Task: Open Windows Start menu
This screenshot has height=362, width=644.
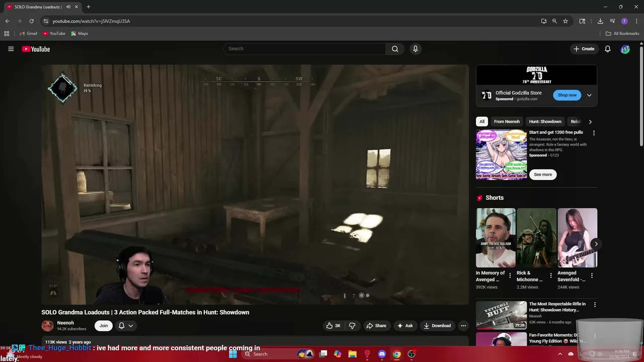Action: 233,354
